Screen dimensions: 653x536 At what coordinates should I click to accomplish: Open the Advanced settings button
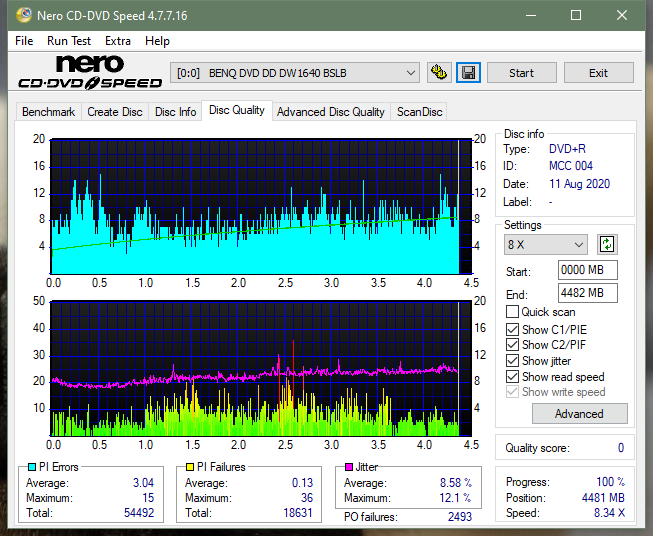click(579, 414)
